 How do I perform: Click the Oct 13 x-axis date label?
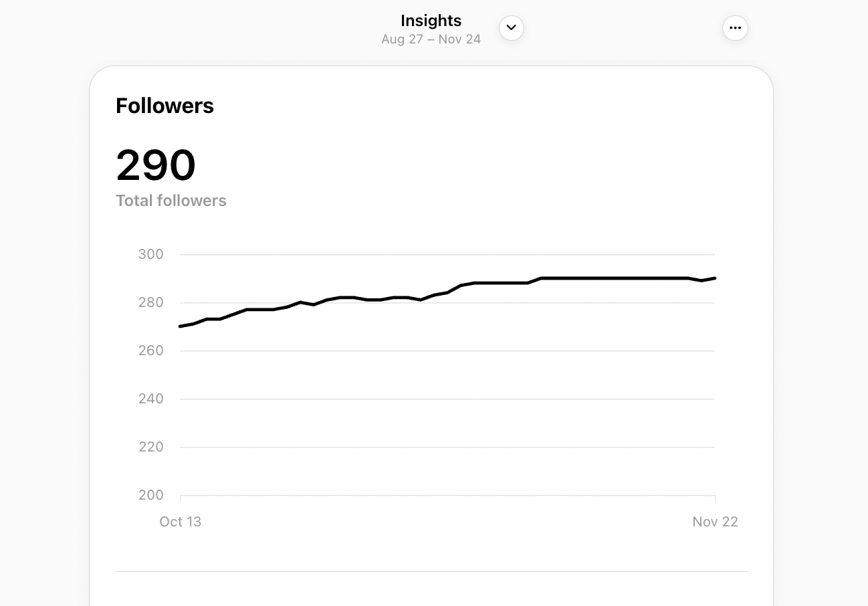[180, 522]
